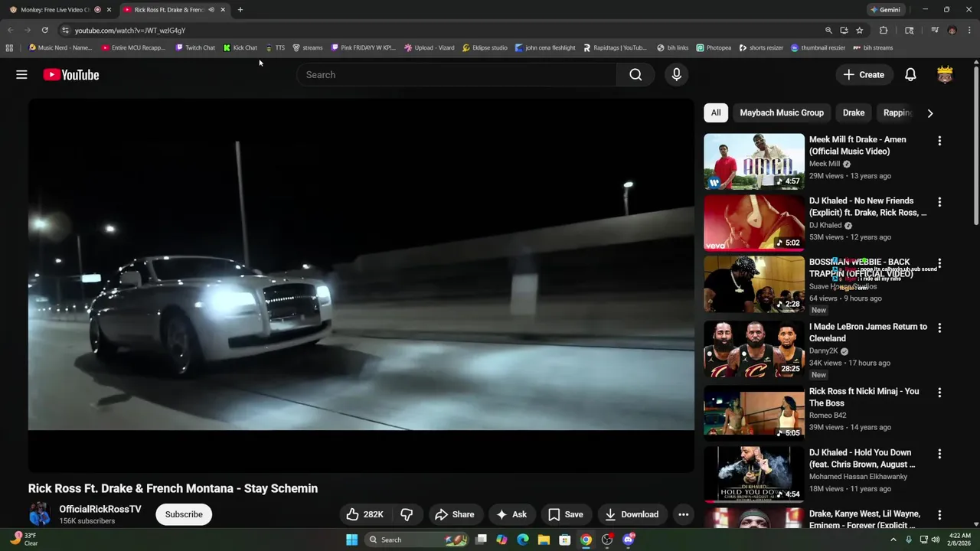The height and width of the screenshot is (551, 980).
Task: Start voice search with the microphone
Action: [676, 74]
